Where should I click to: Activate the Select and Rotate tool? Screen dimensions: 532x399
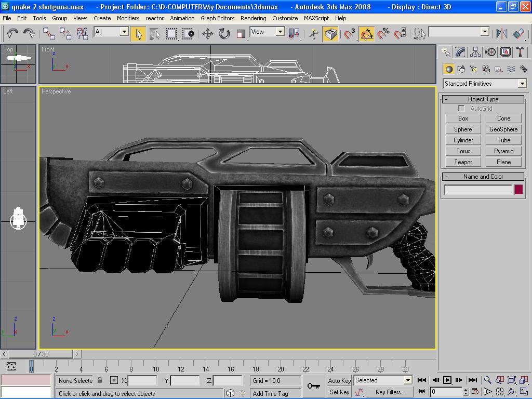coord(224,34)
